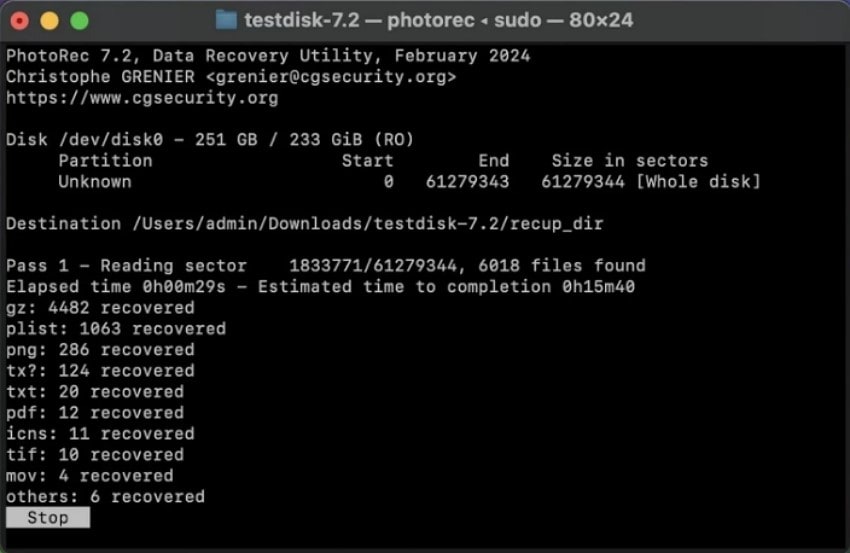Click the Disk /dev/disk0 line
Image resolution: width=850 pixels, height=553 pixels.
coord(210,140)
